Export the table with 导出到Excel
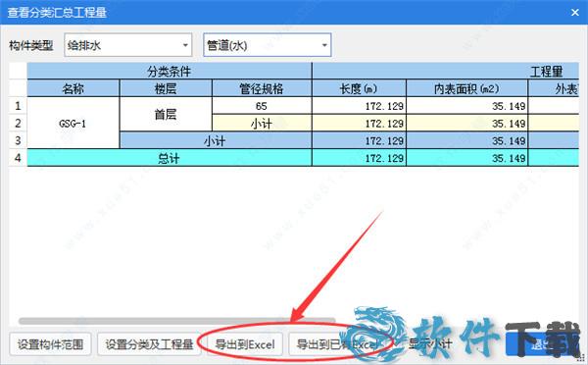This screenshot has width=588, height=365. (245, 344)
